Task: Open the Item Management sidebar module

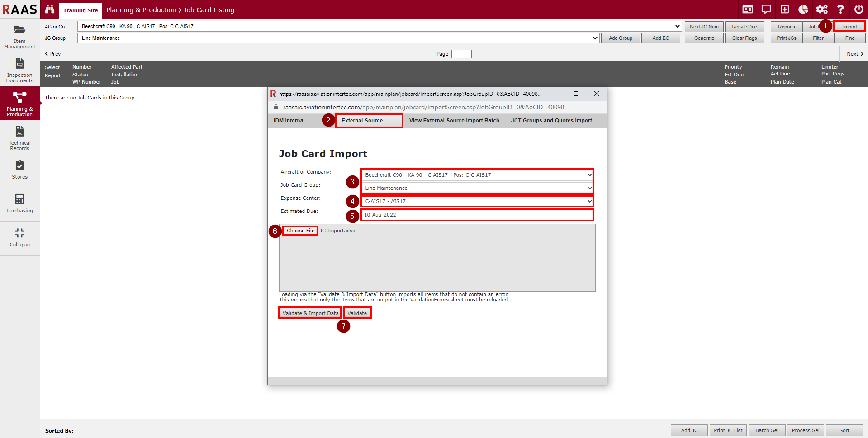Action: click(x=19, y=36)
